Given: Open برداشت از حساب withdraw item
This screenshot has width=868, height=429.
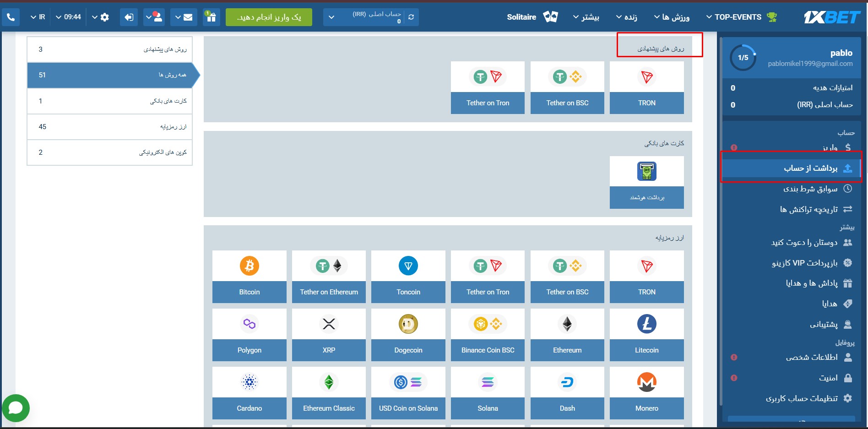Looking at the screenshot, I should click(x=791, y=168).
